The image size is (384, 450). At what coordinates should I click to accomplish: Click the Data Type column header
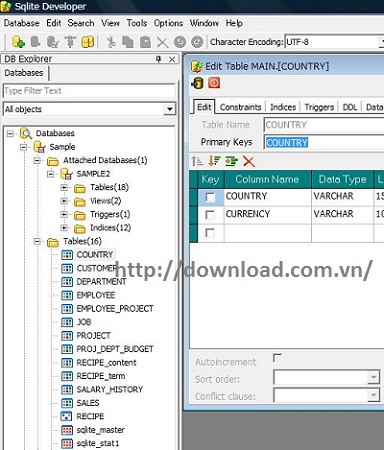342,179
